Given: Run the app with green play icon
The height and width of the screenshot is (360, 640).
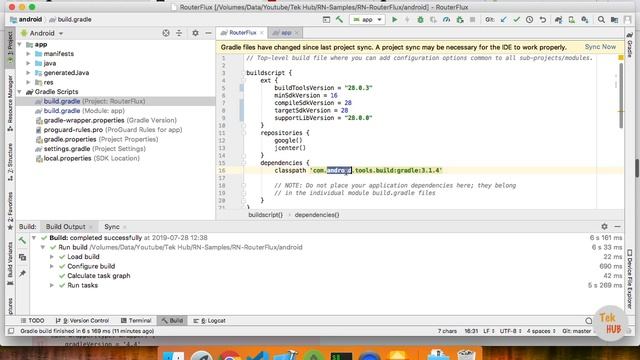Looking at the screenshot, I should 394,20.
